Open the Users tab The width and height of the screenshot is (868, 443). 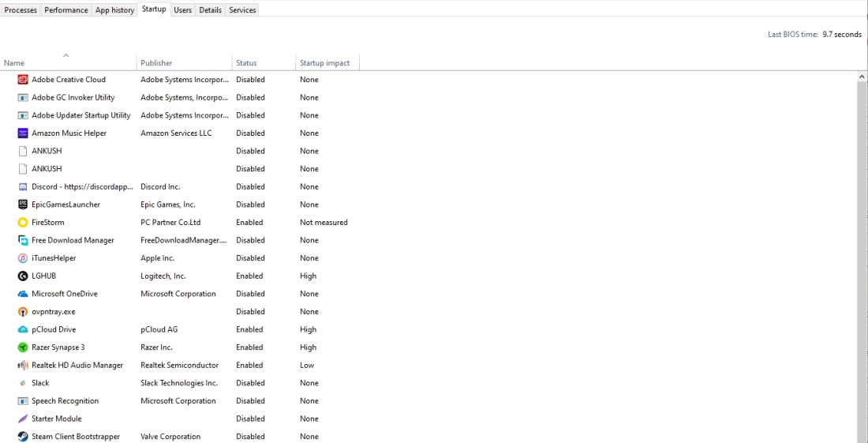[x=183, y=10]
